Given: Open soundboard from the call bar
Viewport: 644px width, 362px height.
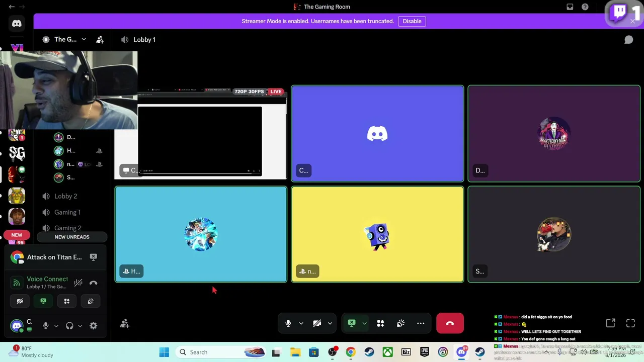Looking at the screenshot, I should coord(400,323).
